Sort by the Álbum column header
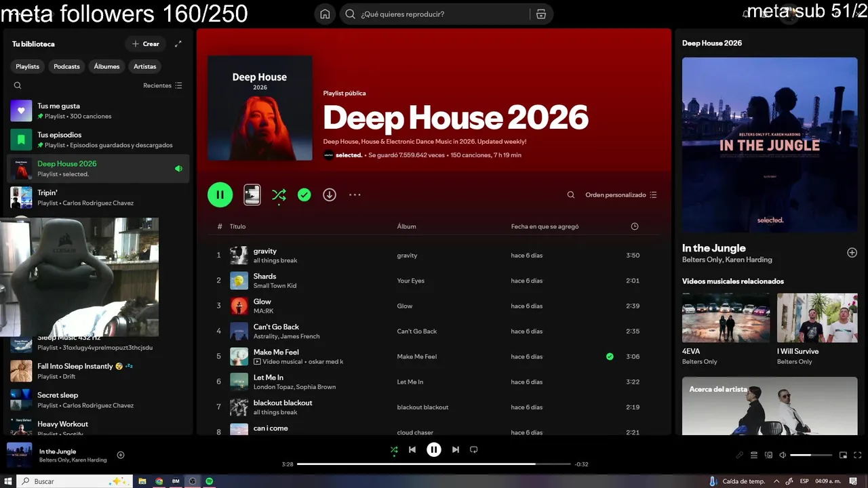The width and height of the screenshot is (868, 488). [x=407, y=226]
